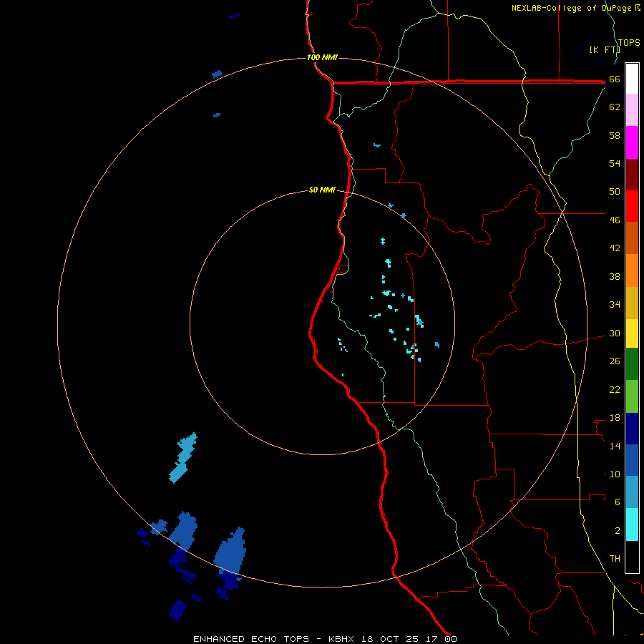Click the legend value 26

pos(615,361)
